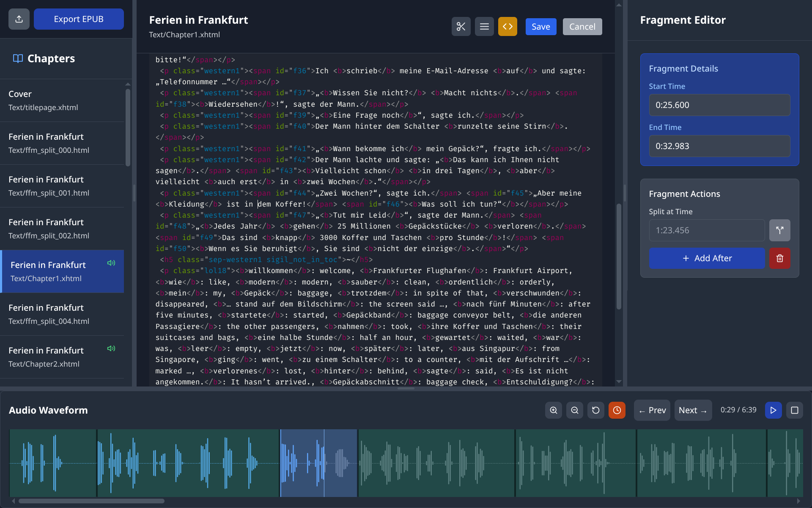Screen dimensions: 812x508
Task: Click the waveform horizontal scrollbar thumb
Action: (x=91, y=501)
